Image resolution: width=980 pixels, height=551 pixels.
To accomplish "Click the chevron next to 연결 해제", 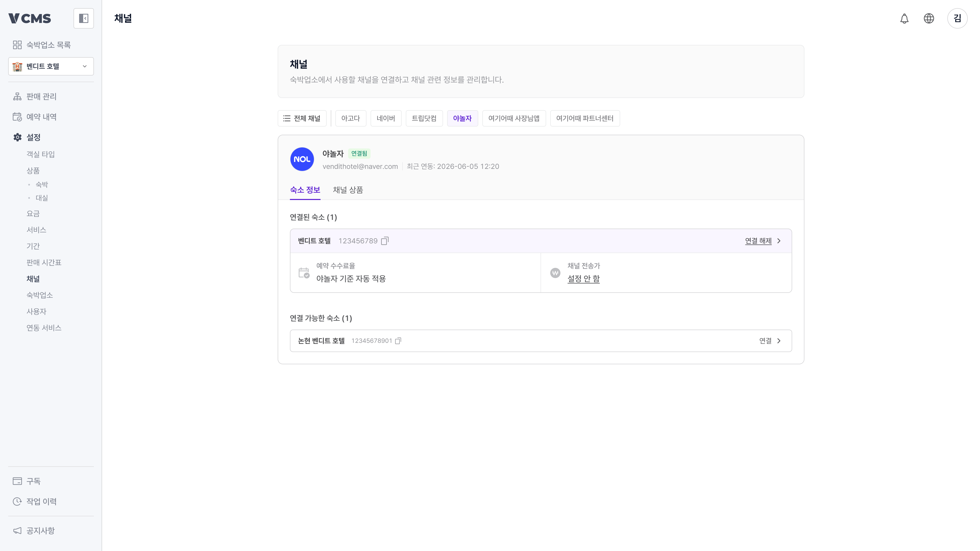I will pyautogui.click(x=779, y=241).
